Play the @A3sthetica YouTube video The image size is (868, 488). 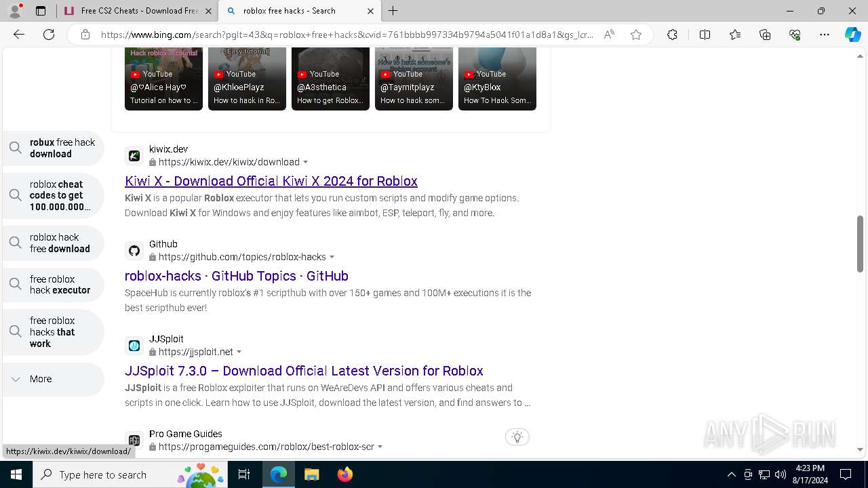coord(330,79)
